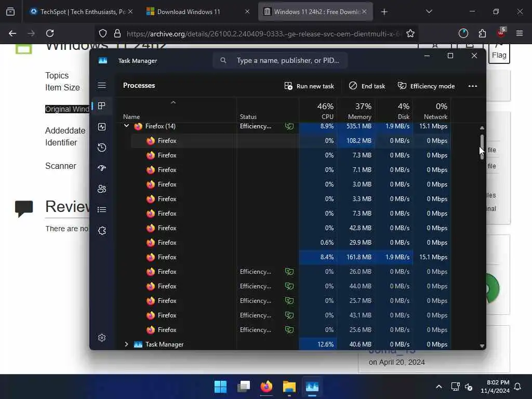Select Firefox process using 42.8 MB
The width and height of the screenshot is (532, 399).
291,228
